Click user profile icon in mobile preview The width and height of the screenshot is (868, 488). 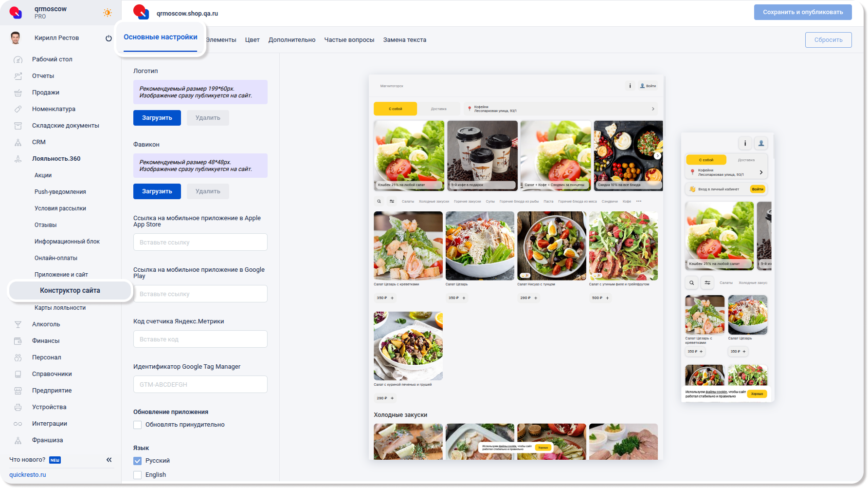click(761, 143)
